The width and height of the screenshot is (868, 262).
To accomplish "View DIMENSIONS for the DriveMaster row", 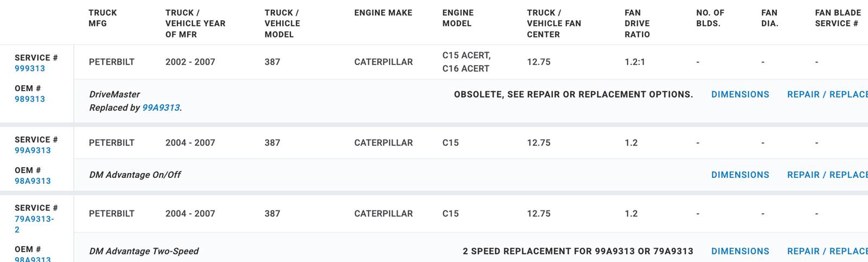I will [740, 94].
